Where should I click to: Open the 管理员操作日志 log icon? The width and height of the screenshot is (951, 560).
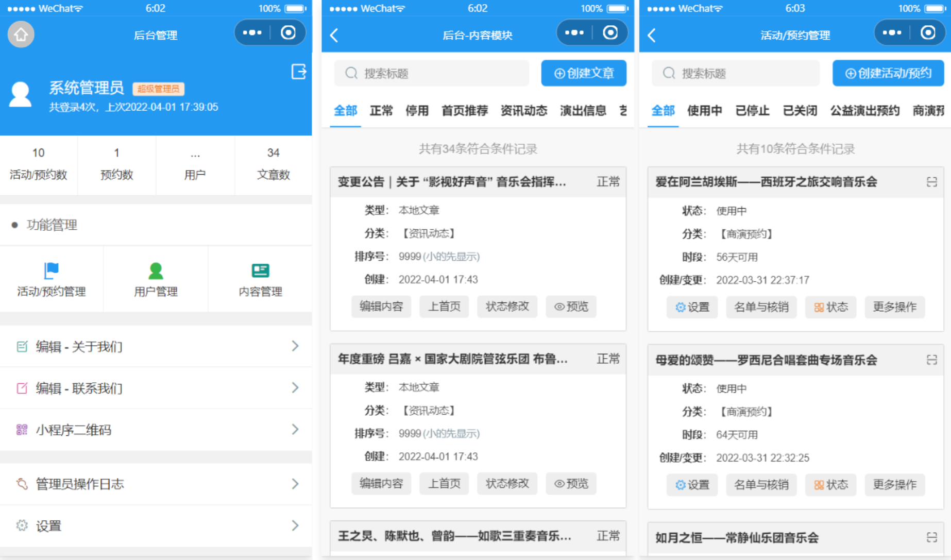(22, 483)
